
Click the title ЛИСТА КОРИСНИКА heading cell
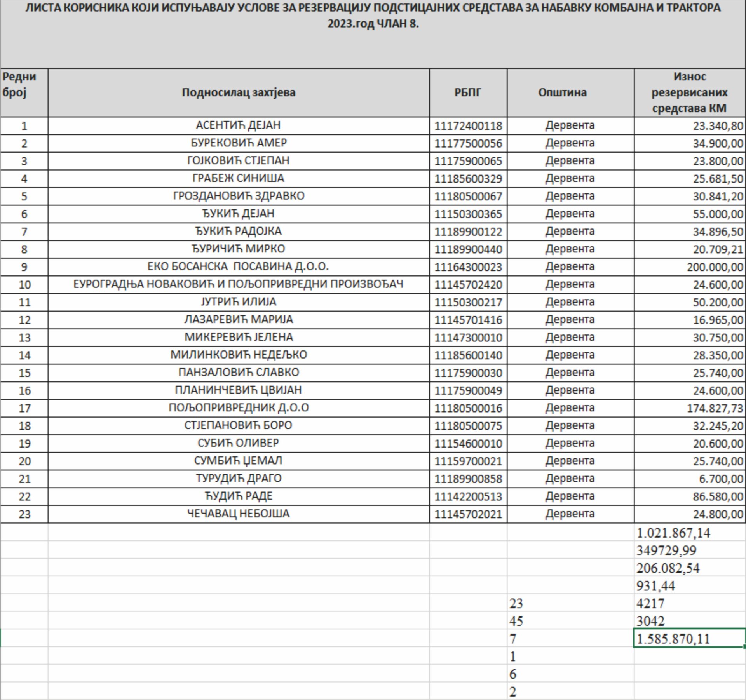point(373,34)
